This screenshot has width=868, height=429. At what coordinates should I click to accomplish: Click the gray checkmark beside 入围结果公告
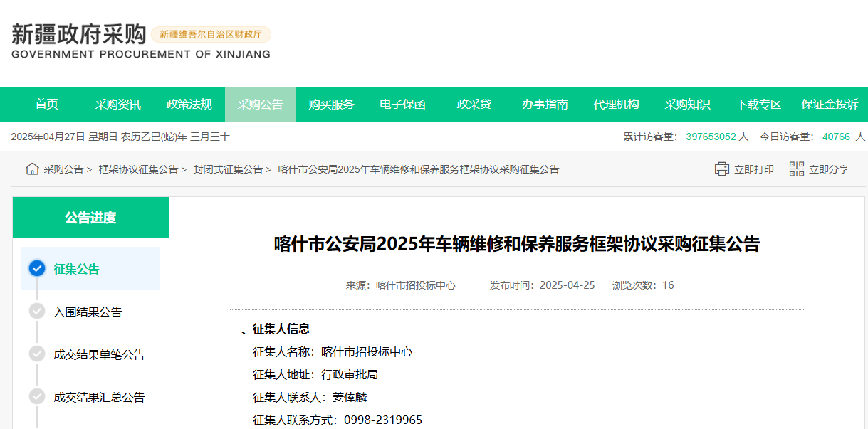click(x=37, y=312)
